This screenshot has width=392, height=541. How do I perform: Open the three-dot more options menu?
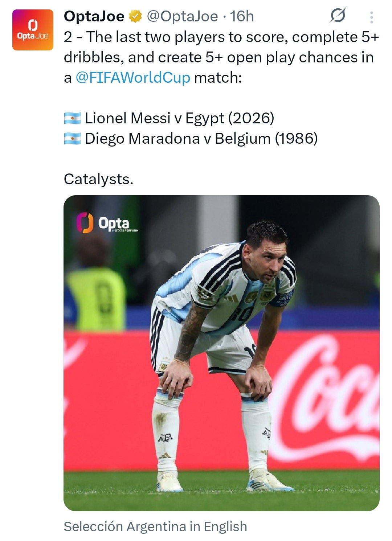coord(371,17)
